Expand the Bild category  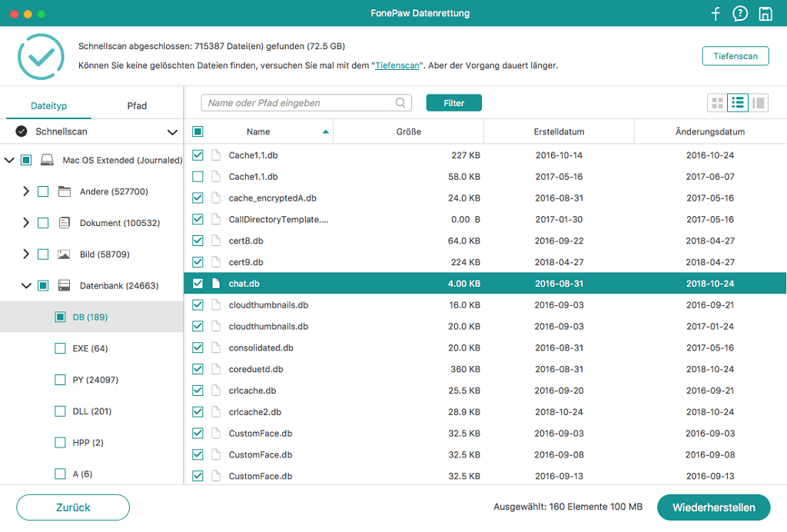pos(26,254)
